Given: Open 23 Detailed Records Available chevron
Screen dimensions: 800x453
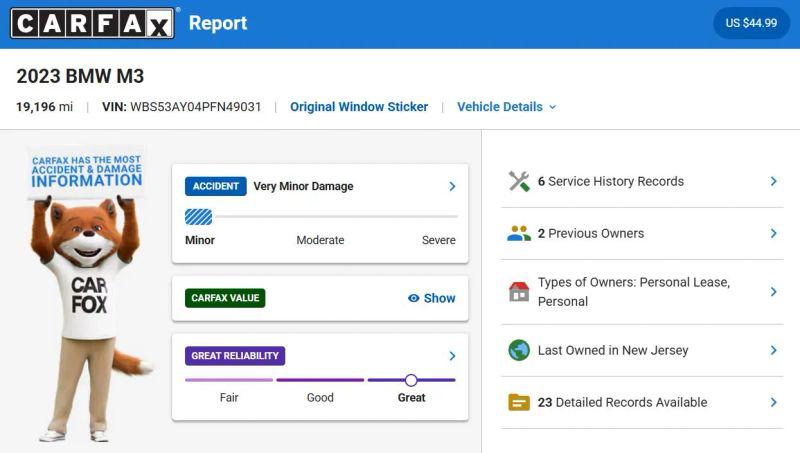Looking at the screenshot, I should (773, 402).
